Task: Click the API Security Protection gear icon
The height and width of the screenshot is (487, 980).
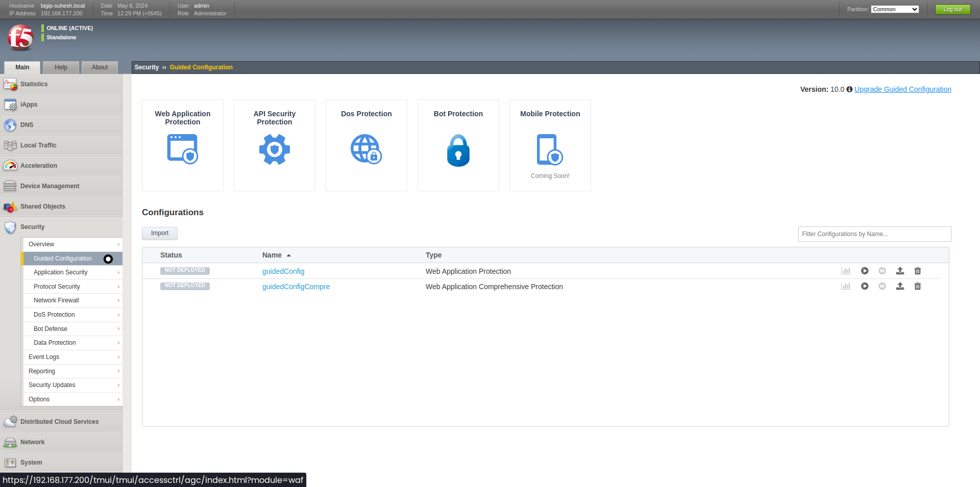Action: pyautogui.click(x=274, y=149)
